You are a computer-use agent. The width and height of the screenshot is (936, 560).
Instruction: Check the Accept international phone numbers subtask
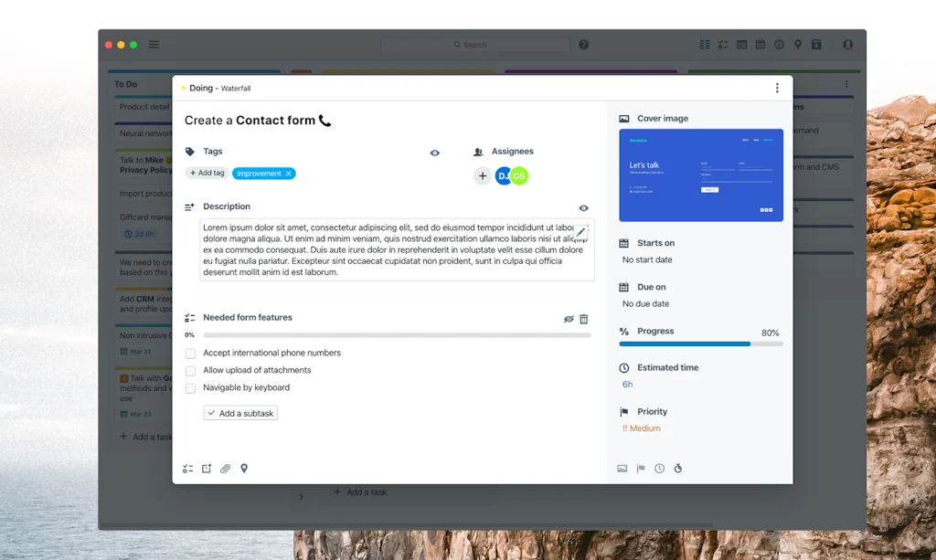(190, 353)
